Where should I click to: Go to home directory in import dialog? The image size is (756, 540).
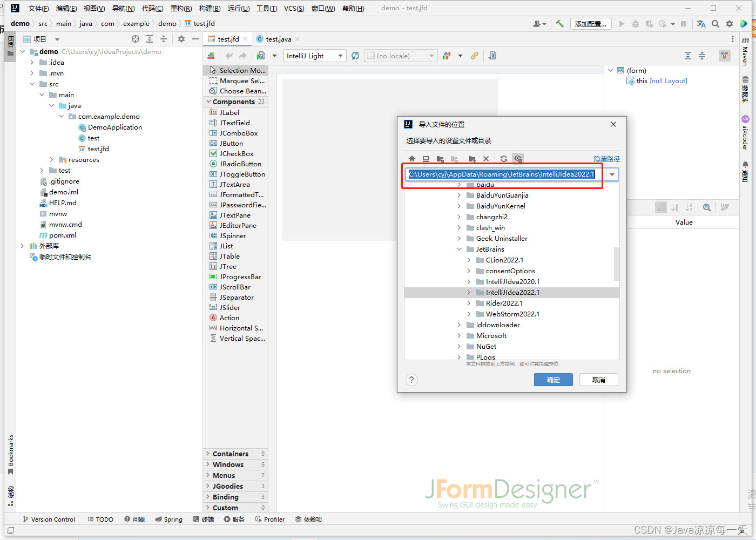pyautogui.click(x=412, y=159)
